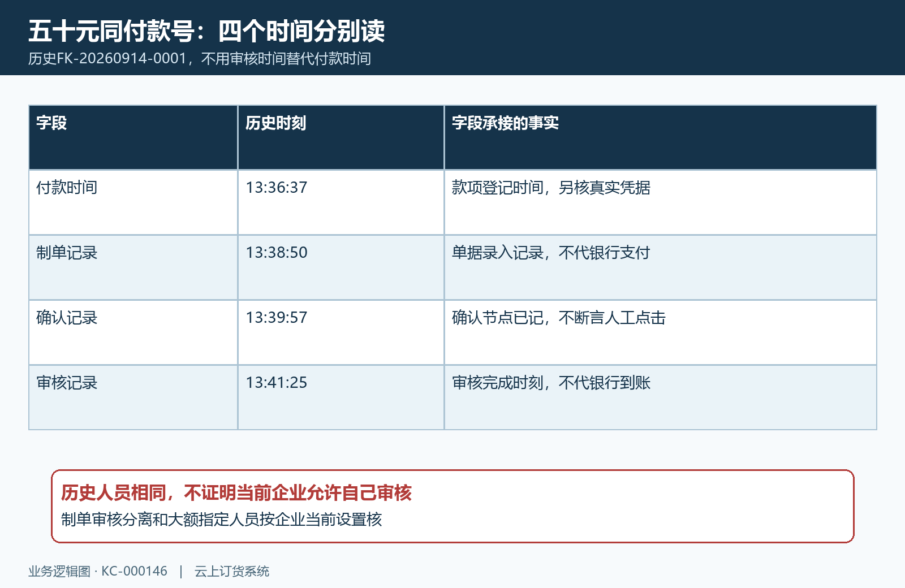905x588 pixels.
Task: Click the text 单据录入记录，不代银行支付
Action: 551,253
